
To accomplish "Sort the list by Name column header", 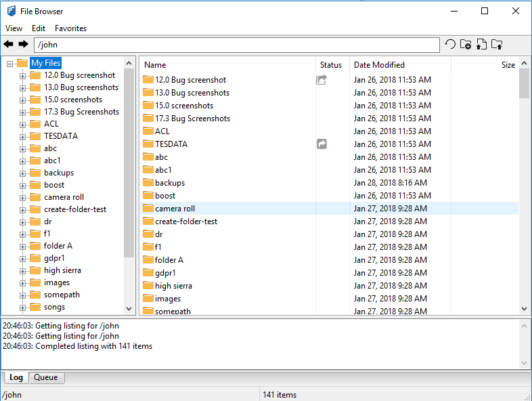I will (227, 65).
